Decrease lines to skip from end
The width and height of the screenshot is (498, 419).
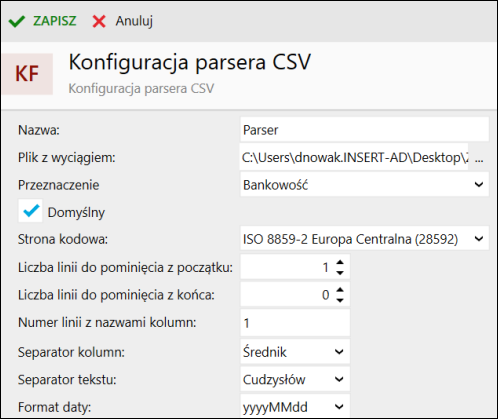pos(340,300)
